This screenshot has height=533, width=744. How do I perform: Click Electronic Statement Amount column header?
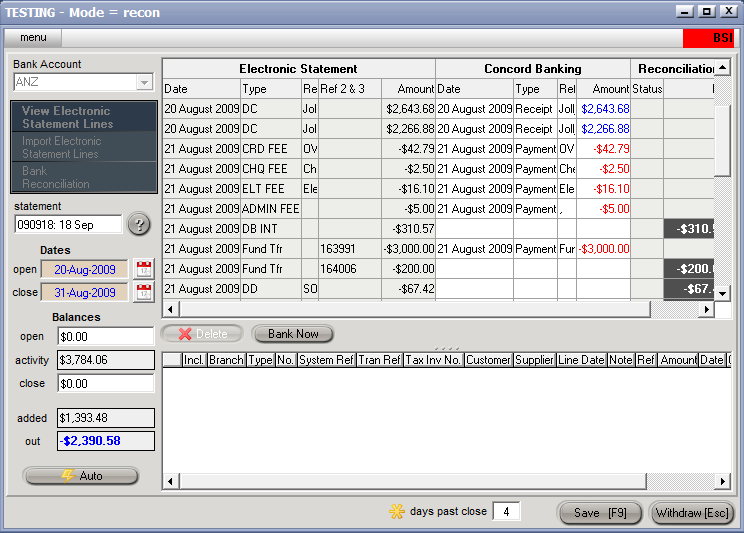(409, 89)
